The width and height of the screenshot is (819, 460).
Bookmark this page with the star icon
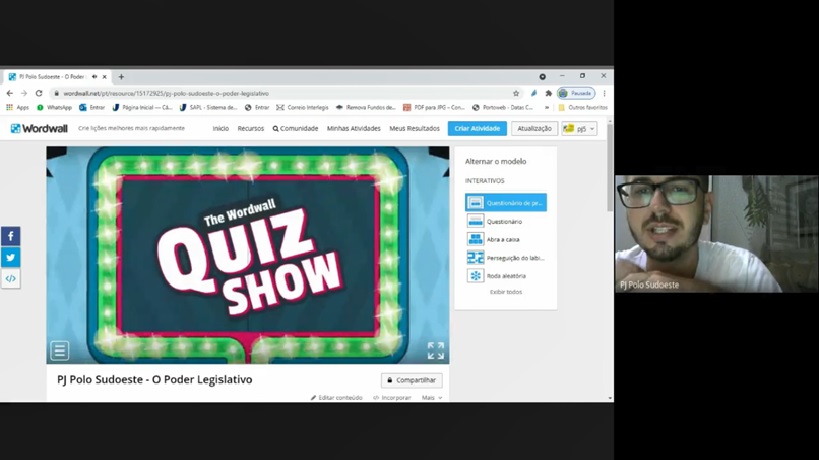tap(516, 93)
